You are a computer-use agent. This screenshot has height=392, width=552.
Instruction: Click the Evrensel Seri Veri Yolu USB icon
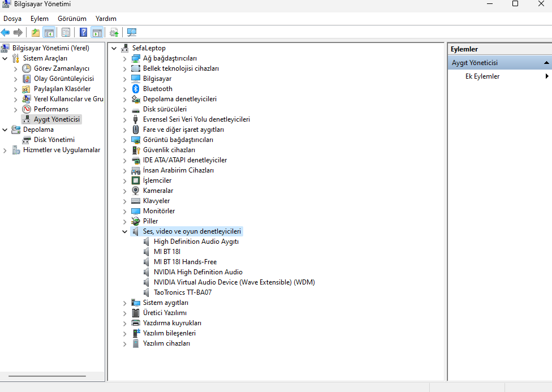136,119
